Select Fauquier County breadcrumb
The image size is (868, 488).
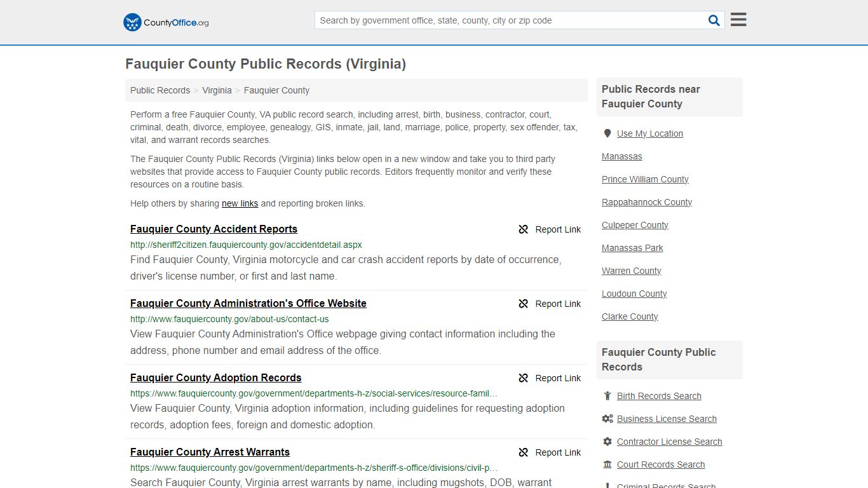276,90
